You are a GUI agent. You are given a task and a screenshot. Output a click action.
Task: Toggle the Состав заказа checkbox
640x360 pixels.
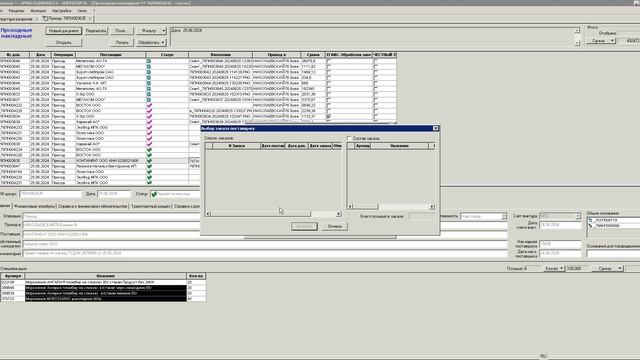(349, 138)
